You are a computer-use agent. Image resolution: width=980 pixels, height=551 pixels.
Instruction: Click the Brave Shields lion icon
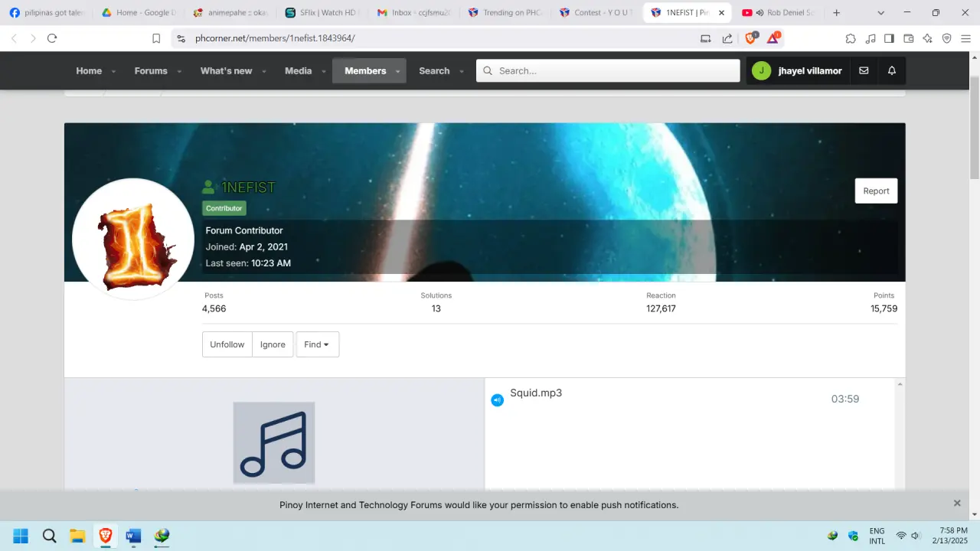(x=751, y=38)
